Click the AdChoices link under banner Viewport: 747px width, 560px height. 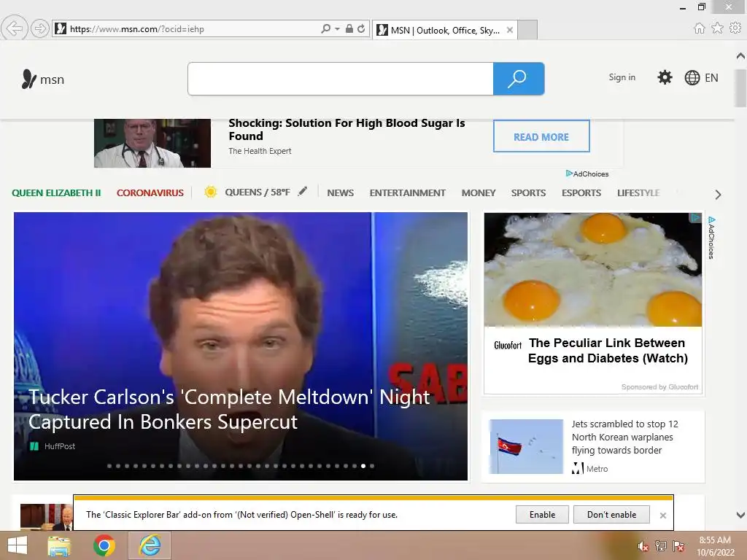coord(587,174)
